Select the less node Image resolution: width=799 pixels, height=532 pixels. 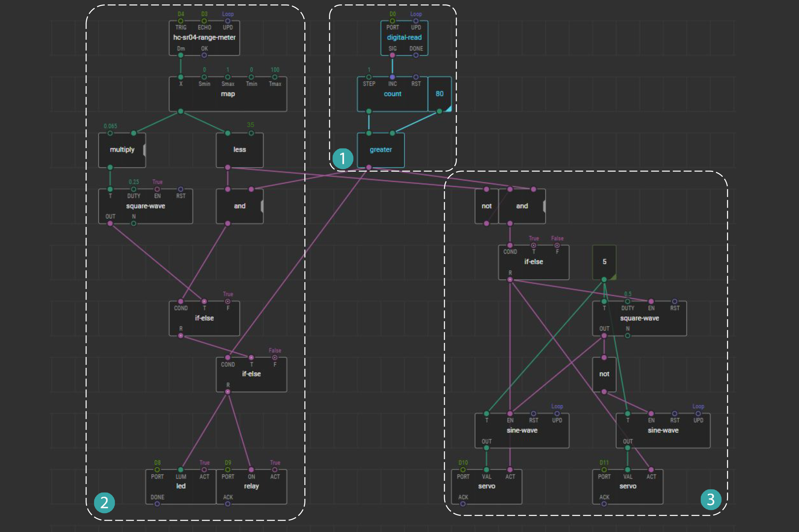[x=239, y=150]
